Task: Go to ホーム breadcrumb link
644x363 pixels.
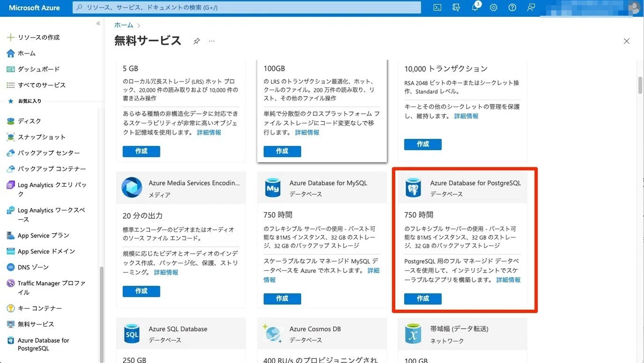Action: click(x=123, y=25)
